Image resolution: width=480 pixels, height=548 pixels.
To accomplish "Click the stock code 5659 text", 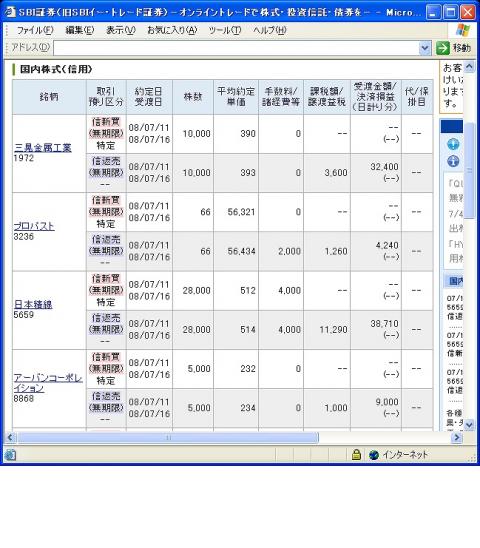I will pyautogui.click(x=24, y=315).
